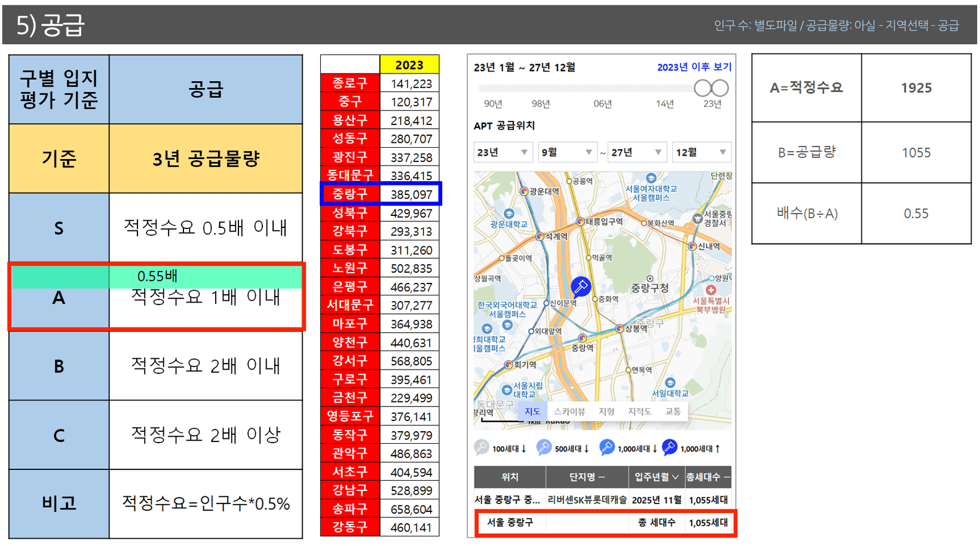Click the 서울여자대학교 school icon on map
Screen dimensions: 980x546
coord(651,178)
